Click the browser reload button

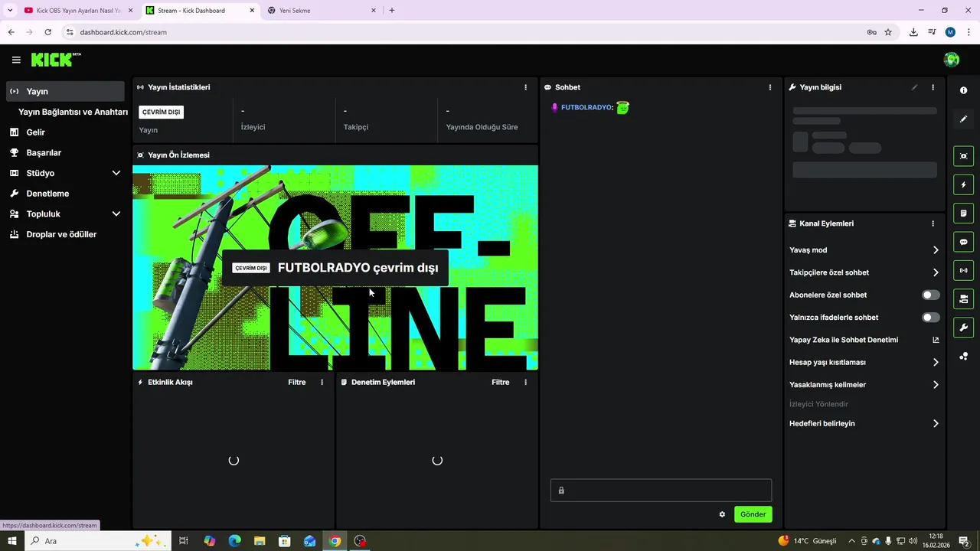click(x=47, y=32)
